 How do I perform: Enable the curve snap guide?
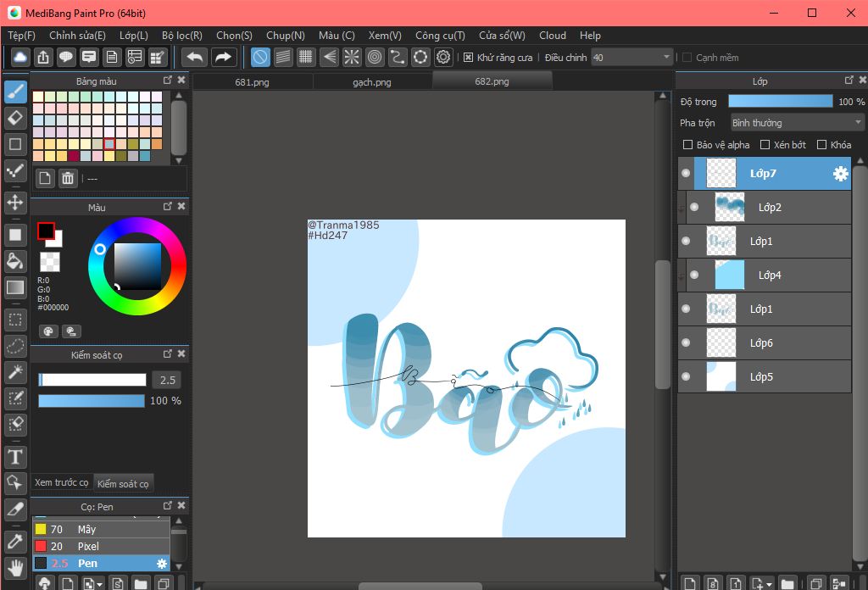tap(398, 57)
